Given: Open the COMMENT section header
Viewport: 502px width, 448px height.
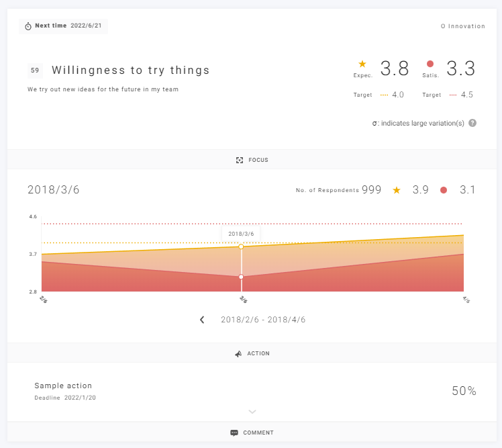Looking at the screenshot, I should (x=258, y=433).
